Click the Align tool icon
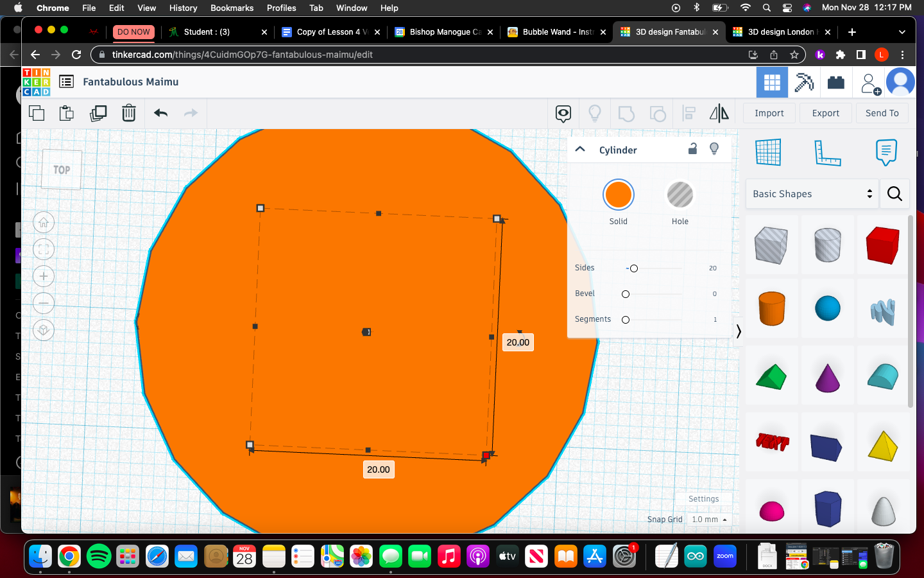 (689, 113)
